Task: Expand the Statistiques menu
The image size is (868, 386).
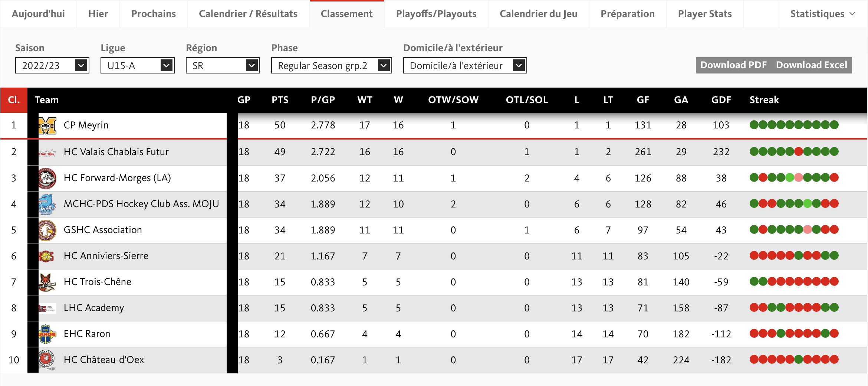Action: click(822, 14)
